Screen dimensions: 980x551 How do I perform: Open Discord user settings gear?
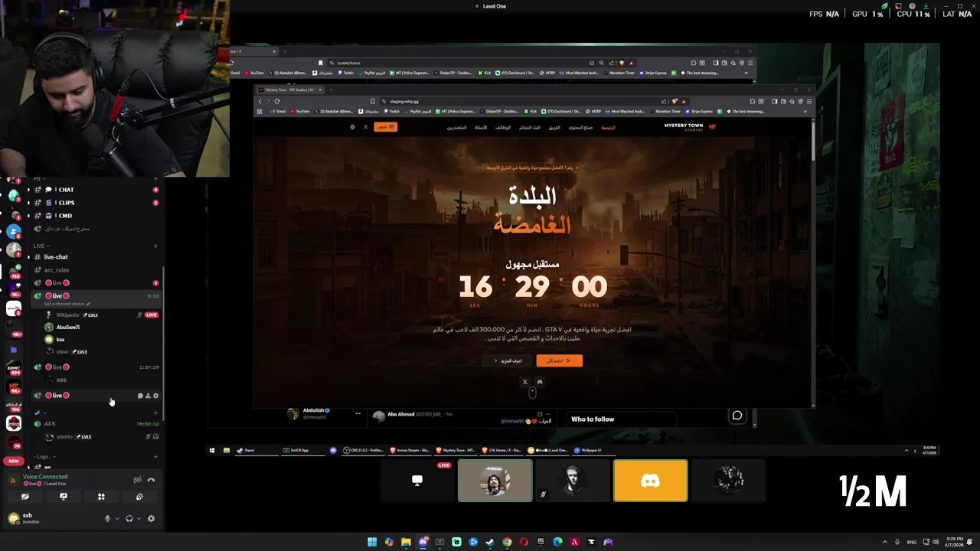coord(151,519)
